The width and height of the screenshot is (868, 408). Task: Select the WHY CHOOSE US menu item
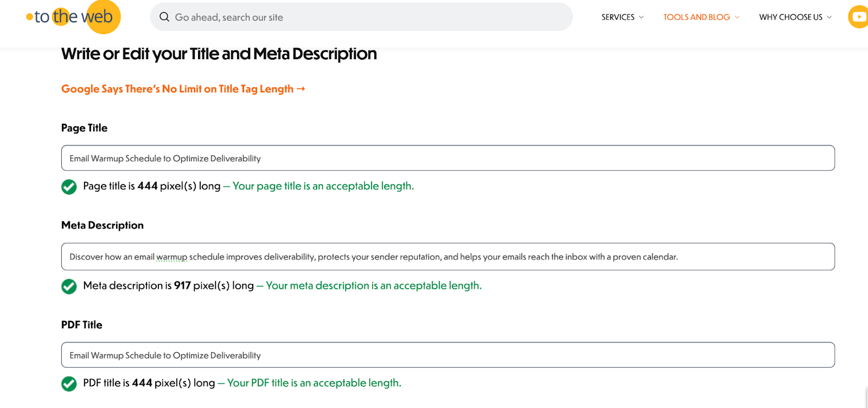(x=790, y=17)
